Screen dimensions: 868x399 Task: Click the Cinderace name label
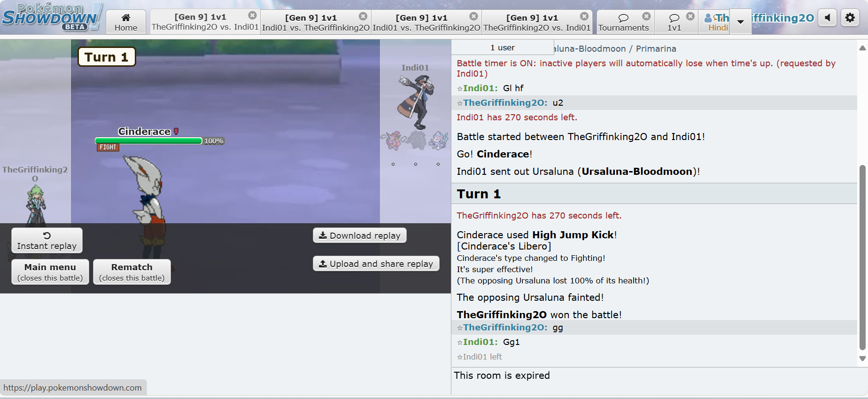(144, 132)
